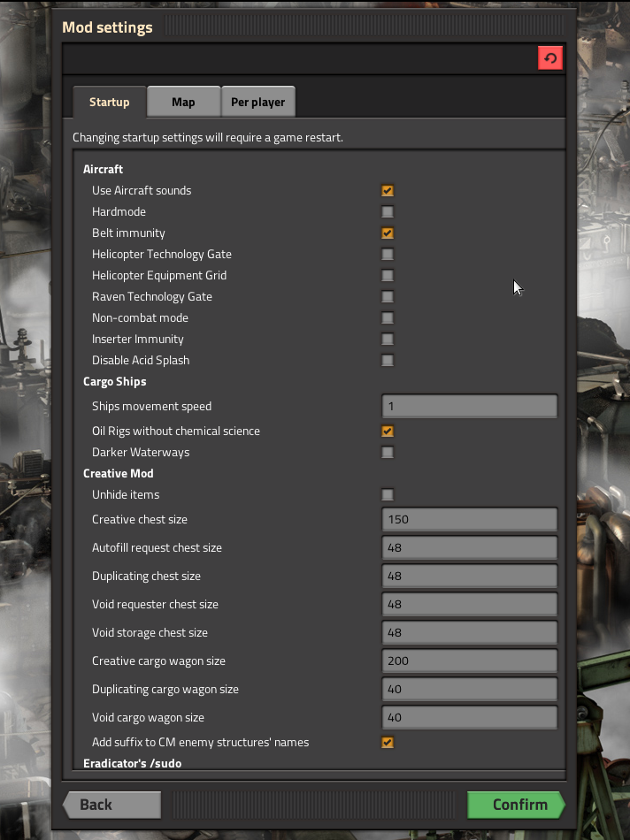Click the Cargo Ships section heading

115,381
